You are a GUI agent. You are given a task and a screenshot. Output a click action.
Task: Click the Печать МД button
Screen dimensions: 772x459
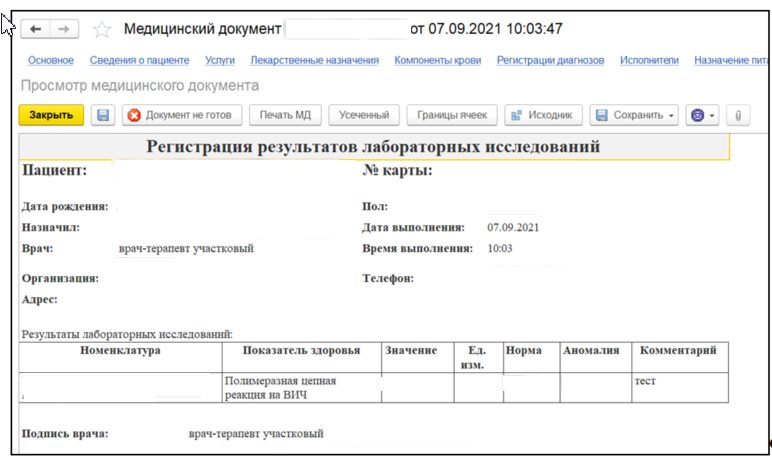(285, 115)
